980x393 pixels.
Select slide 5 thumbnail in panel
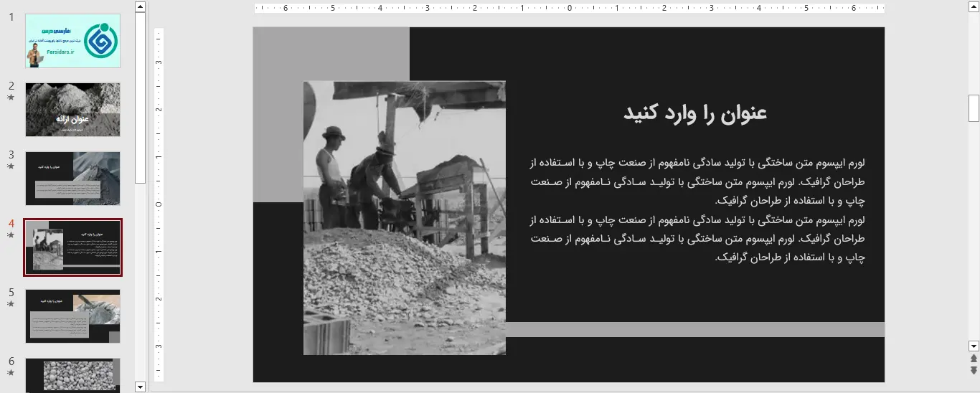tap(72, 316)
